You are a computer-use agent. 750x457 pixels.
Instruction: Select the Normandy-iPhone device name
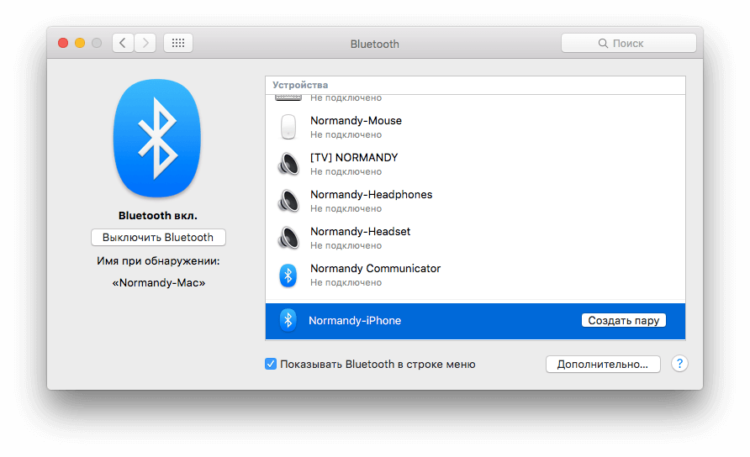(x=354, y=321)
